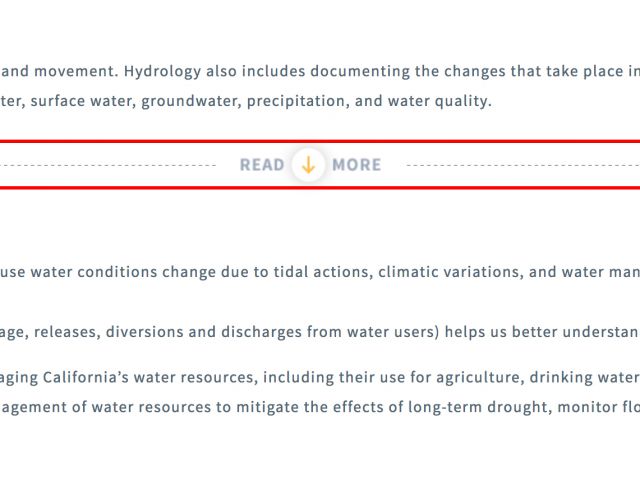
Task: Click the phrase water quality
Action: 439,101
